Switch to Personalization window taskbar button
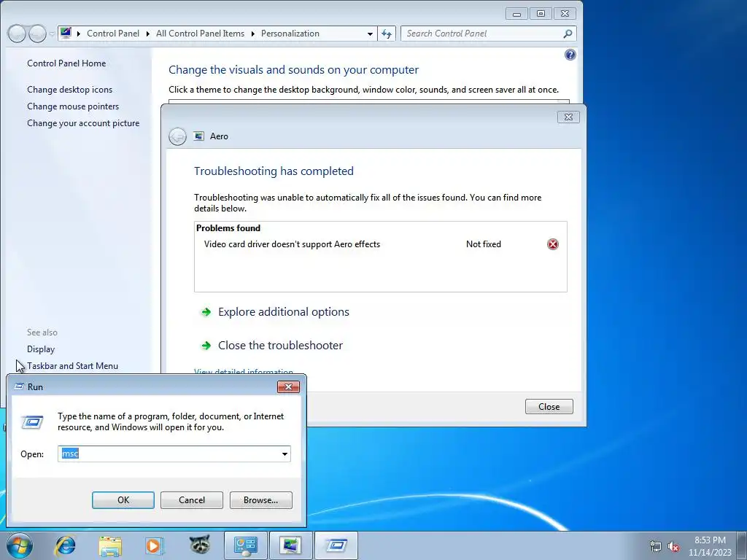The width and height of the screenshot is (747, 560). click(x=290, y=545)
